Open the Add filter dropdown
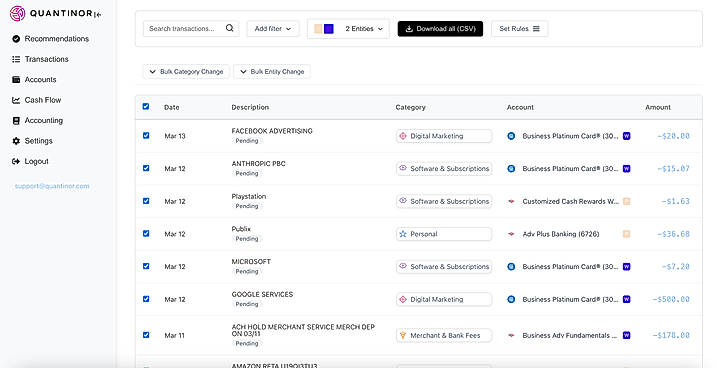Image resolution: width=717 pixels, height=368 pixels. [x=273, y=28]
